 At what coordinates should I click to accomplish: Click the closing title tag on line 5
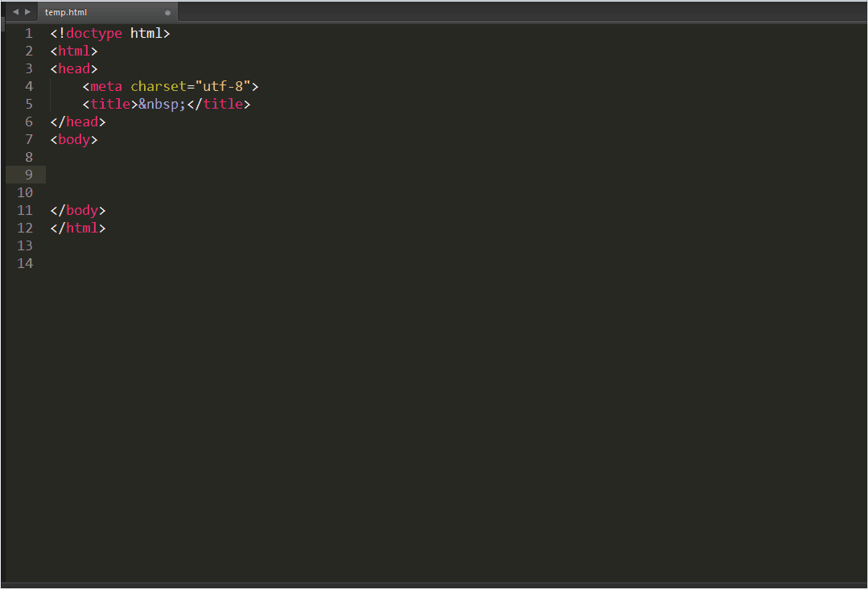(x=219, y=104)
